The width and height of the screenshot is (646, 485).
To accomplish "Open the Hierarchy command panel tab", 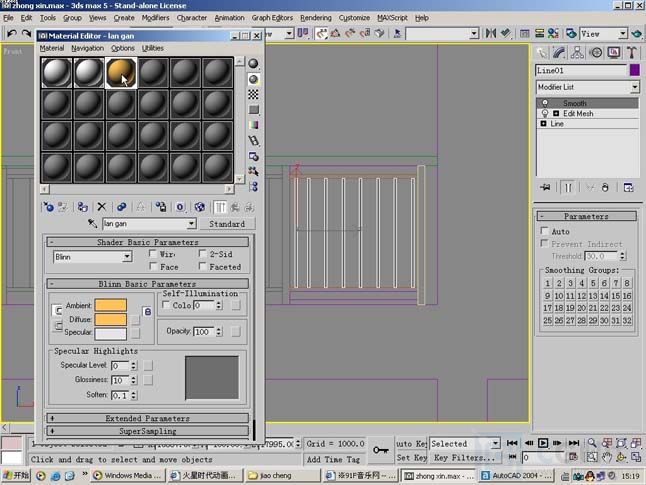I will coord(577,53).
